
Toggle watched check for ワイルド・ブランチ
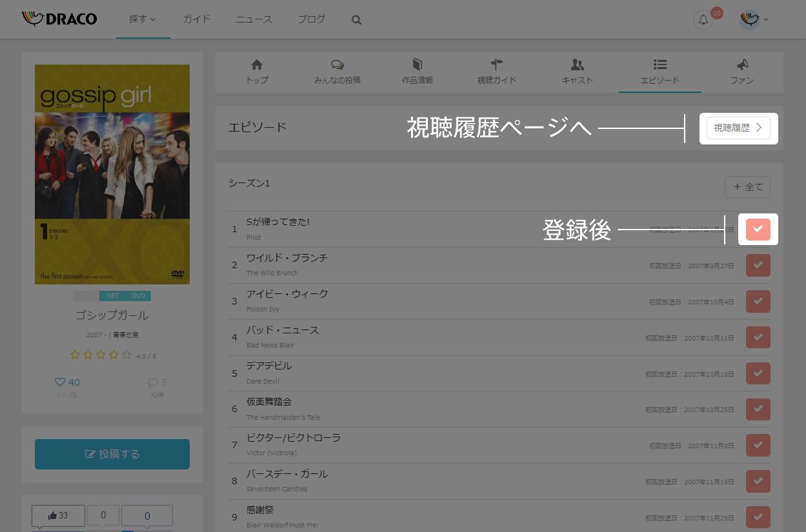tap(758, 265)
